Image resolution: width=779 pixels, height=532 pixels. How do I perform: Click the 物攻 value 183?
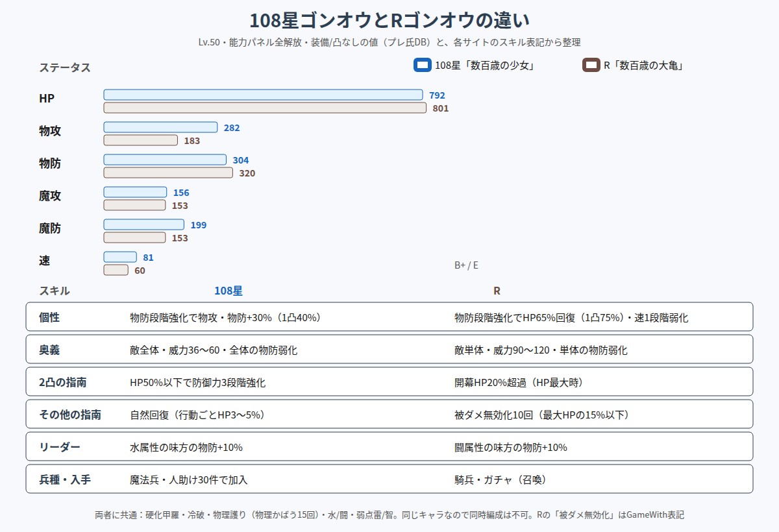(x=192, y=141)
